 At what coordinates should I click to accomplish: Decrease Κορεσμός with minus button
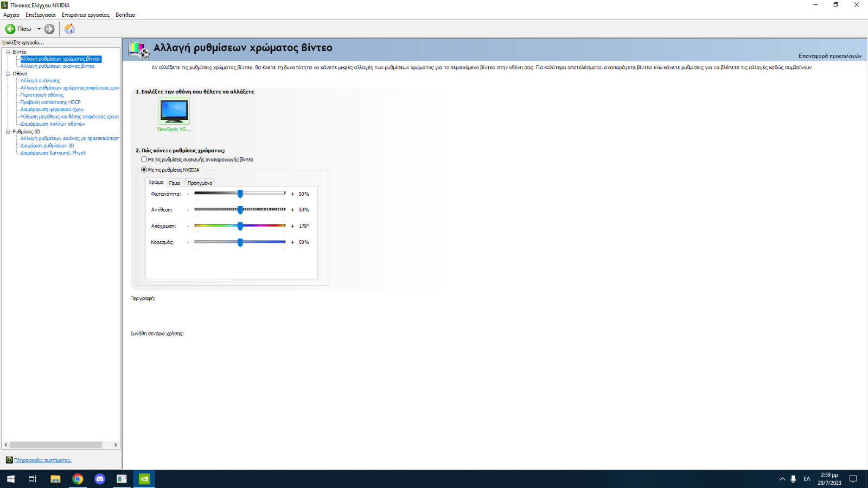click(x=188, y=242)
